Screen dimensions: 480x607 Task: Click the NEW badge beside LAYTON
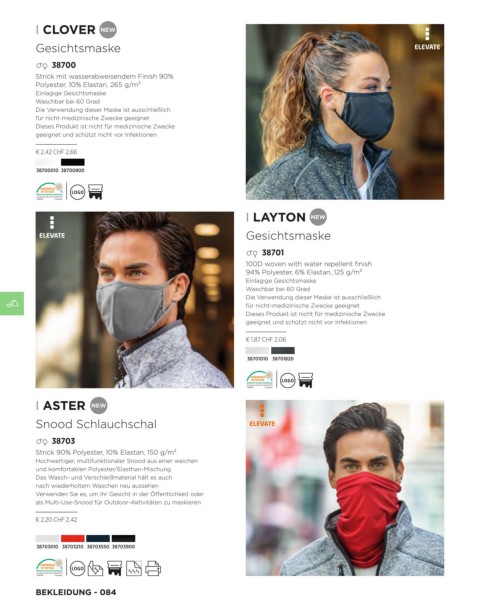[x=318, y=217]
